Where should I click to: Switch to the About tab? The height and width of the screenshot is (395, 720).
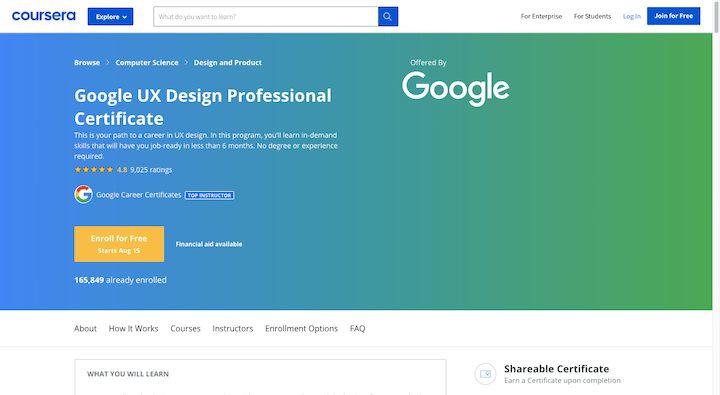click(x=85, y=328)
